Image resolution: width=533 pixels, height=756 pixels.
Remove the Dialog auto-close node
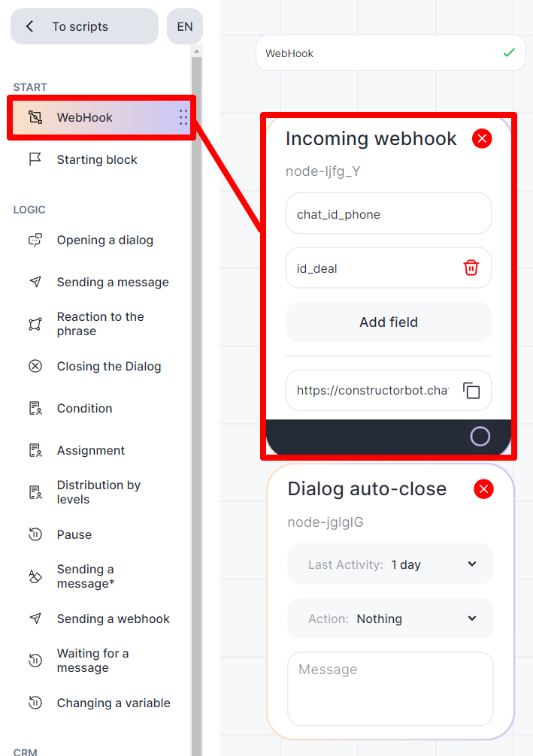pyautogui.click(x=484, y=489)
